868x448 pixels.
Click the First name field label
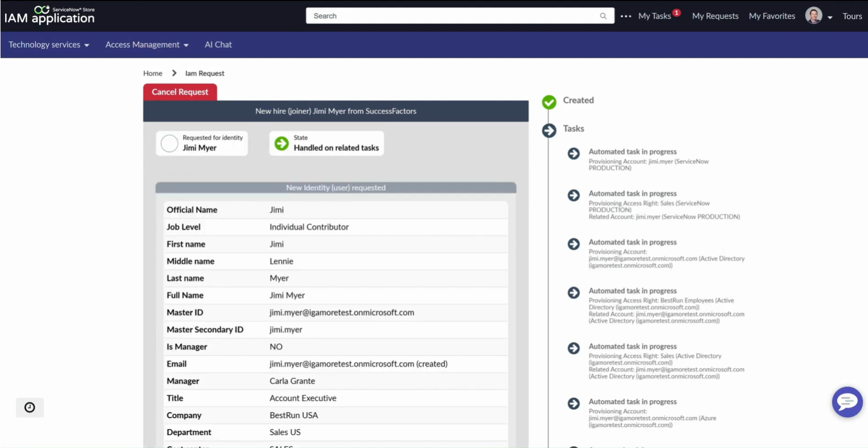tap(186, 244)
